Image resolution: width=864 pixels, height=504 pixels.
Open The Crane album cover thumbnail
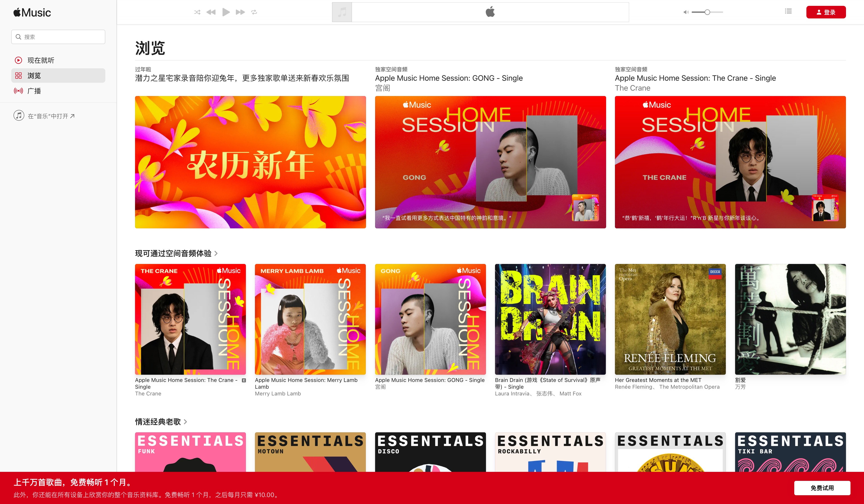coord(190,319)
